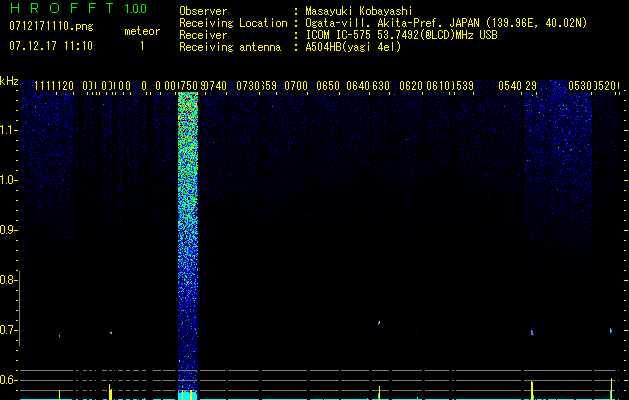Click the HROFFT program title
Screen dimensions: 629x400
point(62,8)
